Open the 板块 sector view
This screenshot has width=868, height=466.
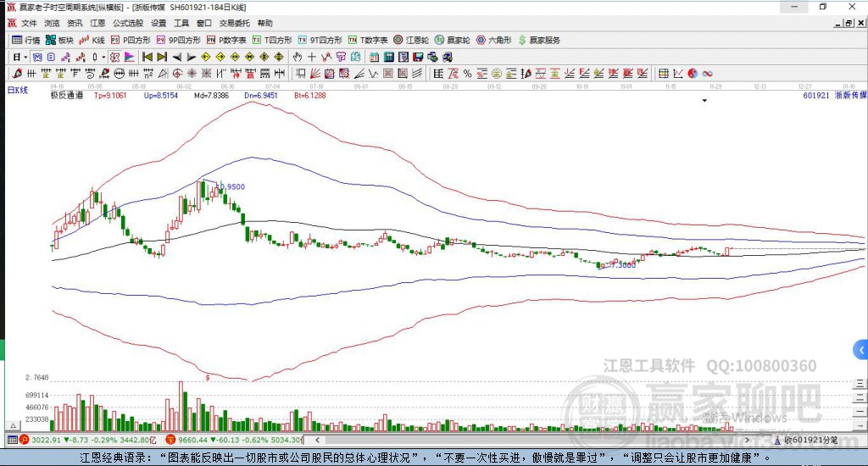tap(60, 40)
